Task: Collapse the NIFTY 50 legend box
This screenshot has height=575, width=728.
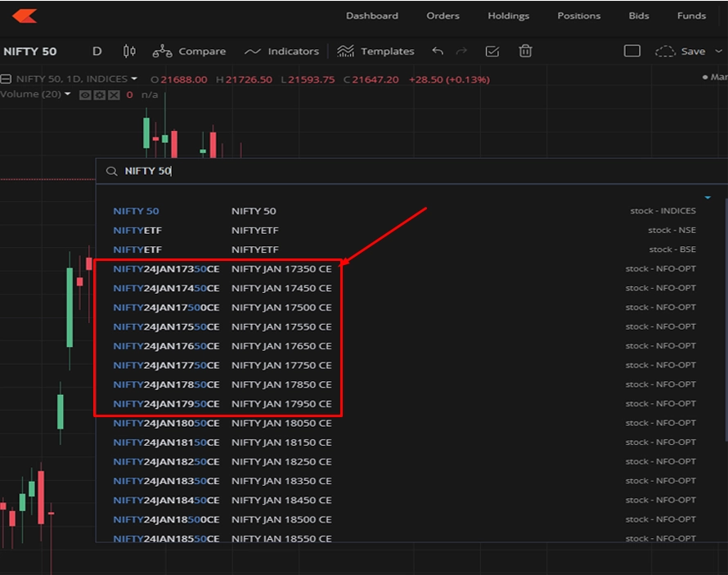Action: click(6, 79)
